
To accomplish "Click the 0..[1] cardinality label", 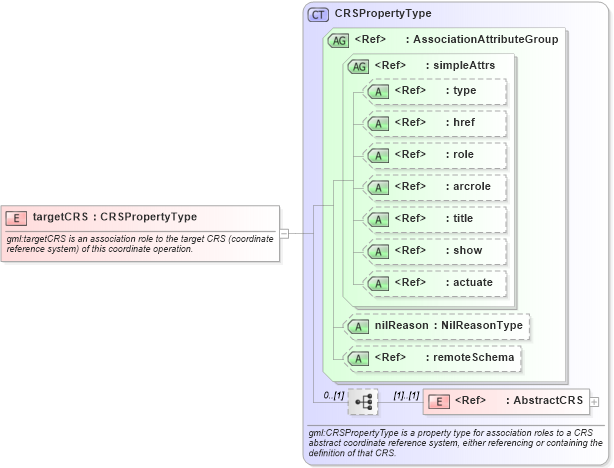I will click(x=334, y=396).
